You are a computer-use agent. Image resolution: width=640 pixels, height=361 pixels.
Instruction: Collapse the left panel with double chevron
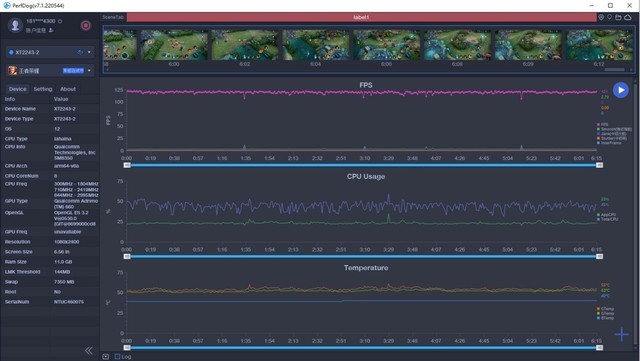tap(89, 350)
